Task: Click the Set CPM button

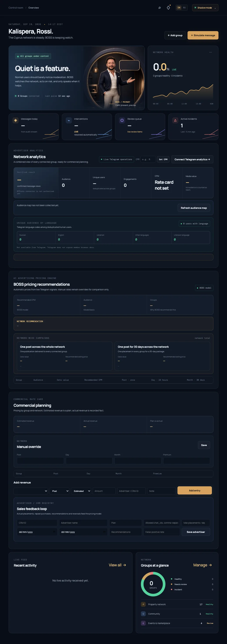Action: (163, 159)
